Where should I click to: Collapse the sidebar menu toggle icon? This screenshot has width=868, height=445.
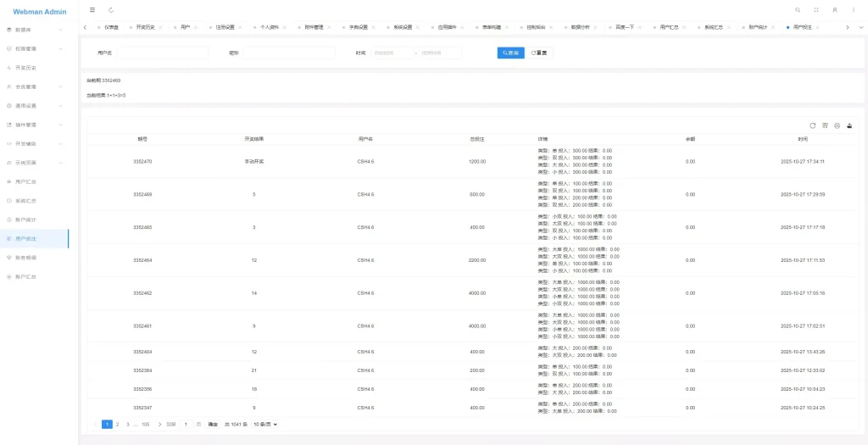(x=92, y=10)
